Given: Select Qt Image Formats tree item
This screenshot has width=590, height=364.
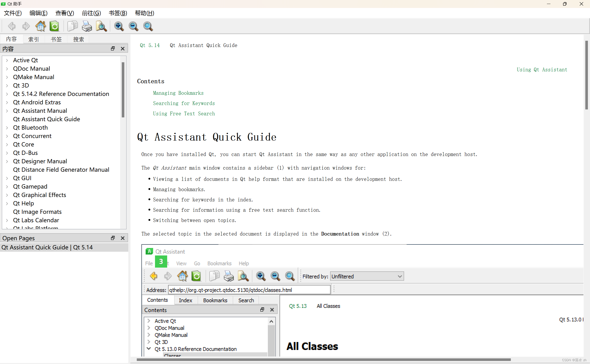Looking at the screenshot, I should 37,212.
